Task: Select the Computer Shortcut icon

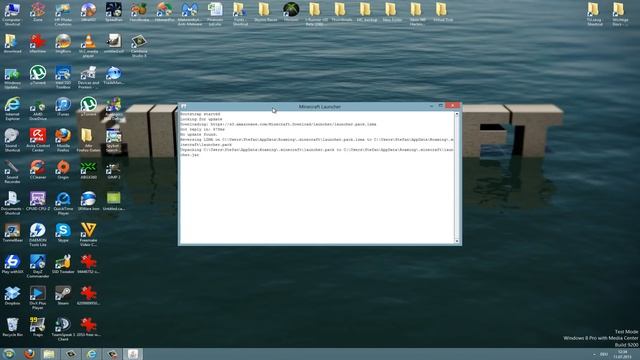Action: pos(12,14)
